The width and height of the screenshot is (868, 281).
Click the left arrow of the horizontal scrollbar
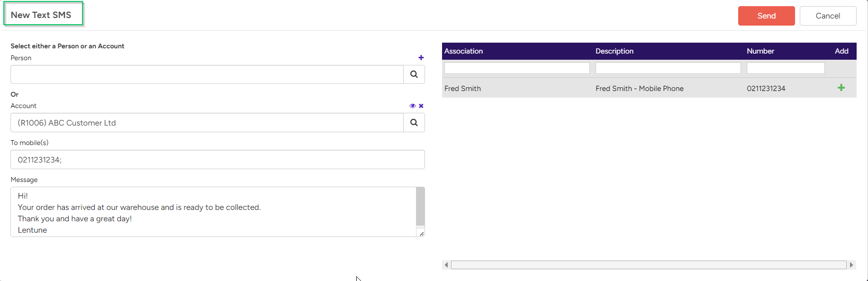click(x=446, y=265)
